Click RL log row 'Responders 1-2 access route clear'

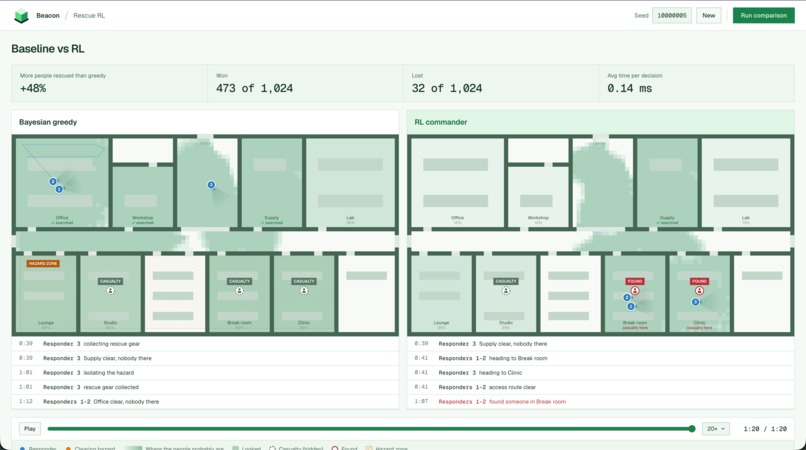tap(600, 387)
